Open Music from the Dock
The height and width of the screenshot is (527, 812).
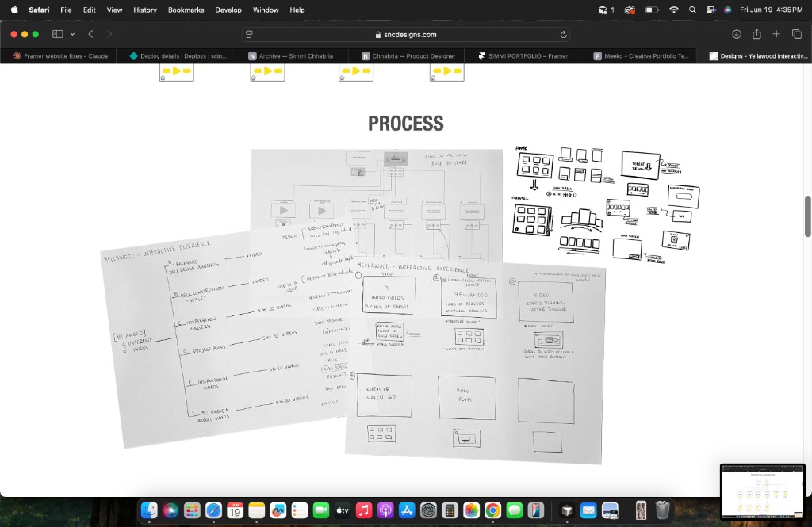364,510
